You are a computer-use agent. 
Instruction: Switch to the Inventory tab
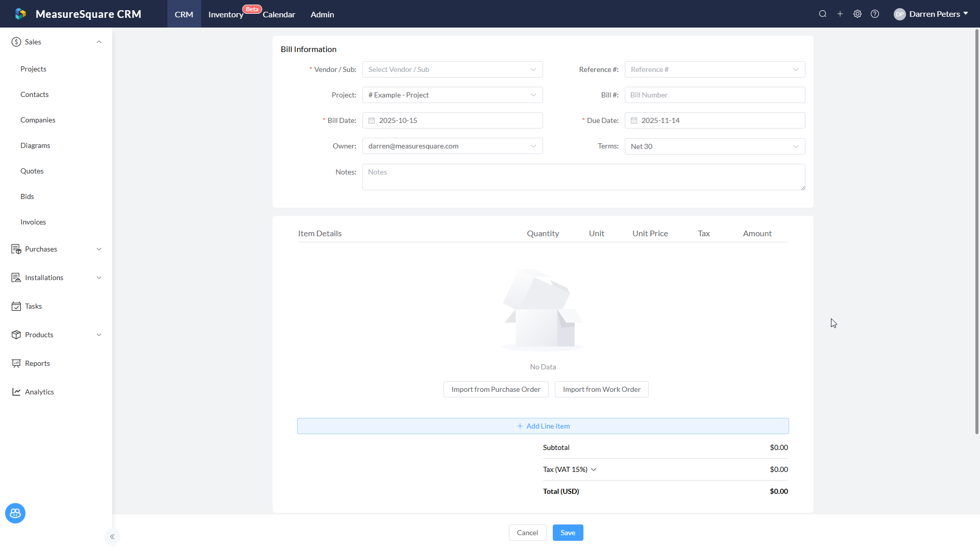tap(226, 14)
